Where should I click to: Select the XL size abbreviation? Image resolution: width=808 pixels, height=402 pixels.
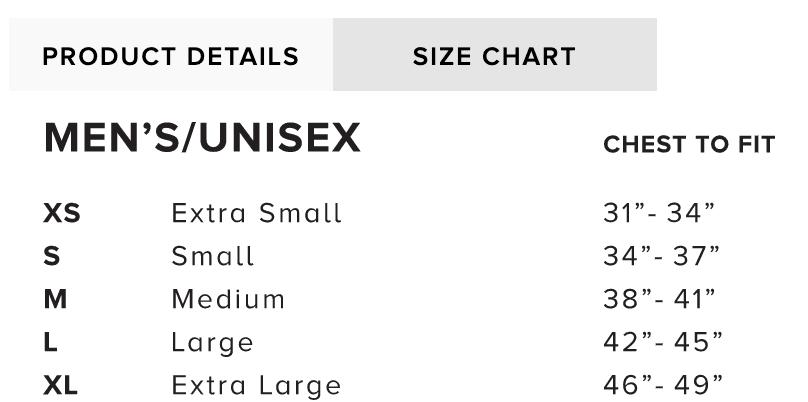click(x=61, y=385)
